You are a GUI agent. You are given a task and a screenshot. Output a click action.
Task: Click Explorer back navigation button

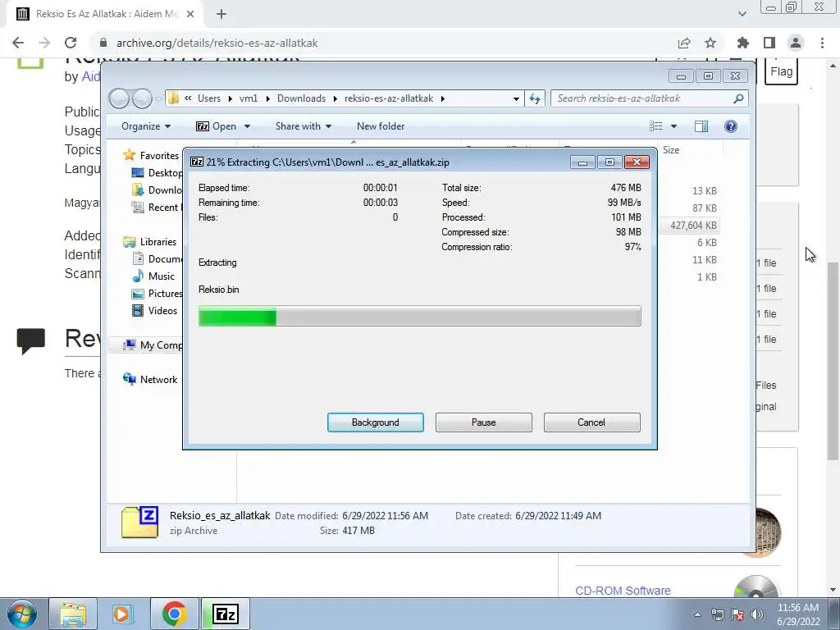click(x=119, y=98)
